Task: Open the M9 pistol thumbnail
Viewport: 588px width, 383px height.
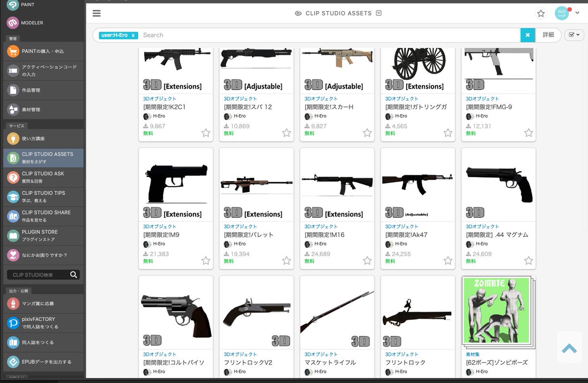Action: click(176, 185)
